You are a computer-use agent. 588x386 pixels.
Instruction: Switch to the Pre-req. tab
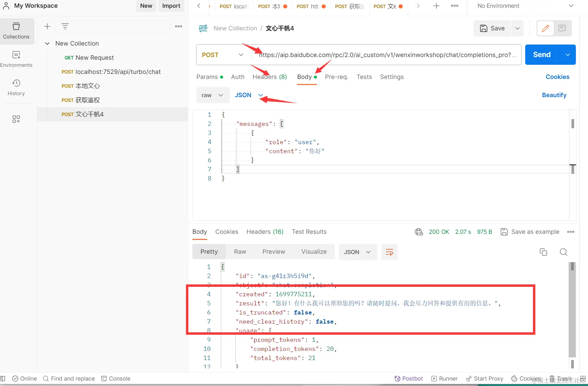337,77
